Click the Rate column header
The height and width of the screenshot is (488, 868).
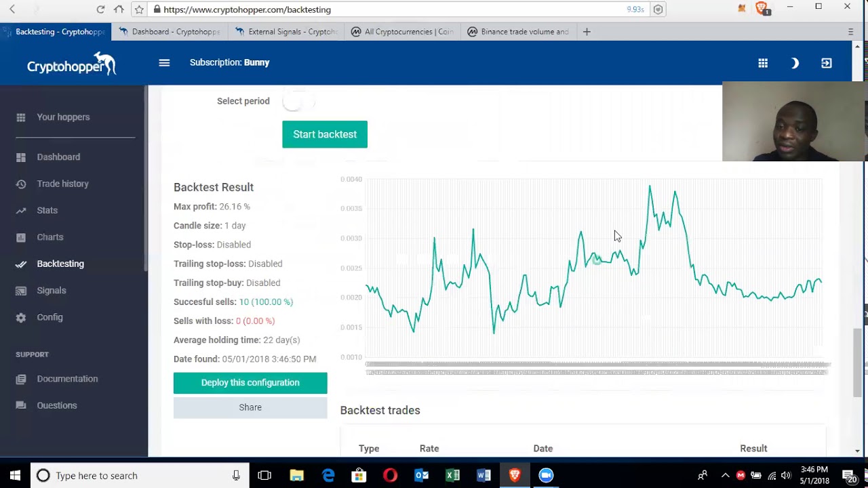click(429, 449)
